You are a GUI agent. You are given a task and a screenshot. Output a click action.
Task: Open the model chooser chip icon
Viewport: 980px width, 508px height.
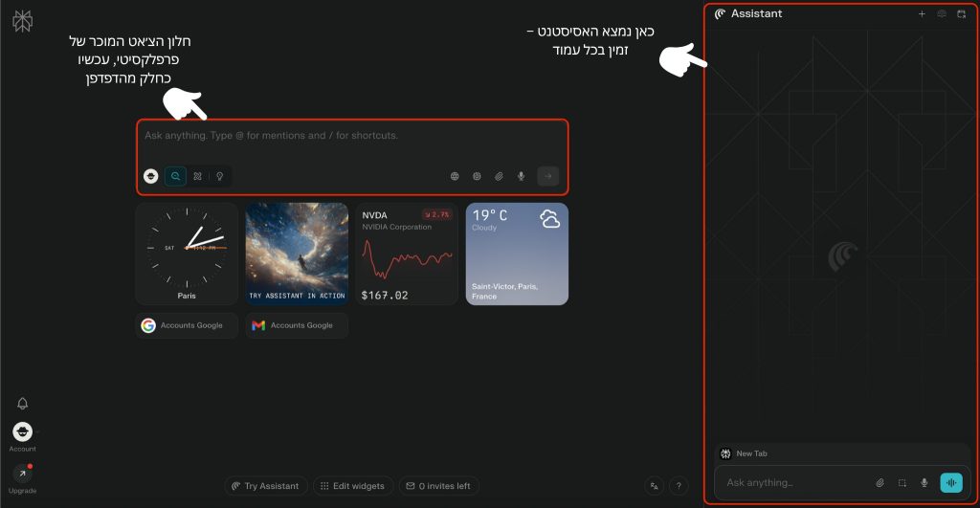477,176
